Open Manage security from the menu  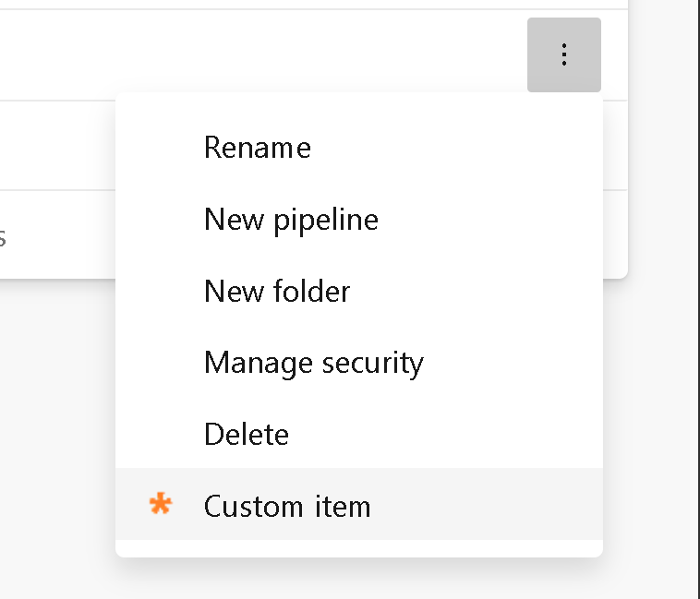coord(313,363)
